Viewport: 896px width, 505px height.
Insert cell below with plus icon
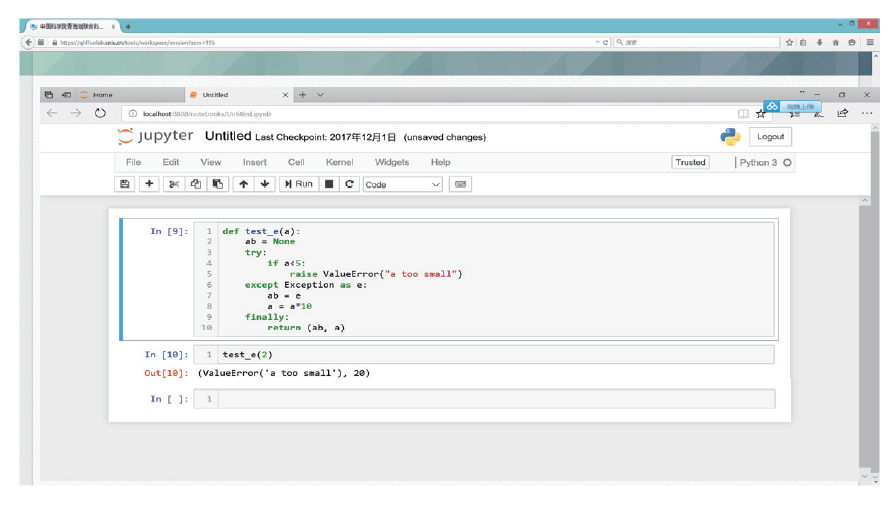tap(149, 184)
